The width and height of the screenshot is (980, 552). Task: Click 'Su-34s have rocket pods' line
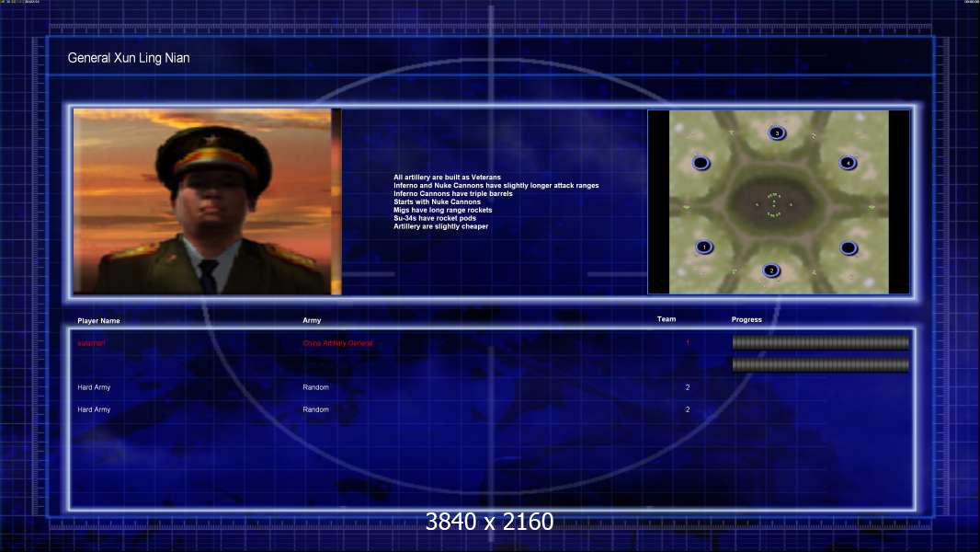(434, 218)
